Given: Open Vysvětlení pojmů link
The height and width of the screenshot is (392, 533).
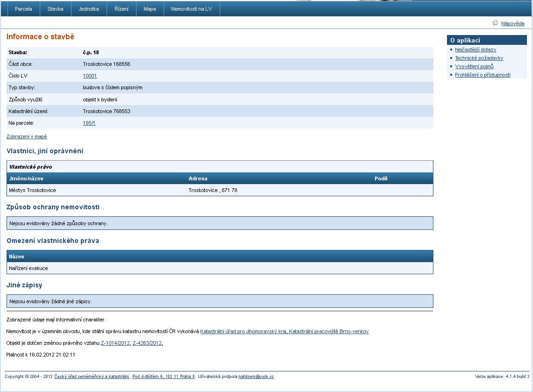Looking at the screenshot, I should click(x=474, y=66).
